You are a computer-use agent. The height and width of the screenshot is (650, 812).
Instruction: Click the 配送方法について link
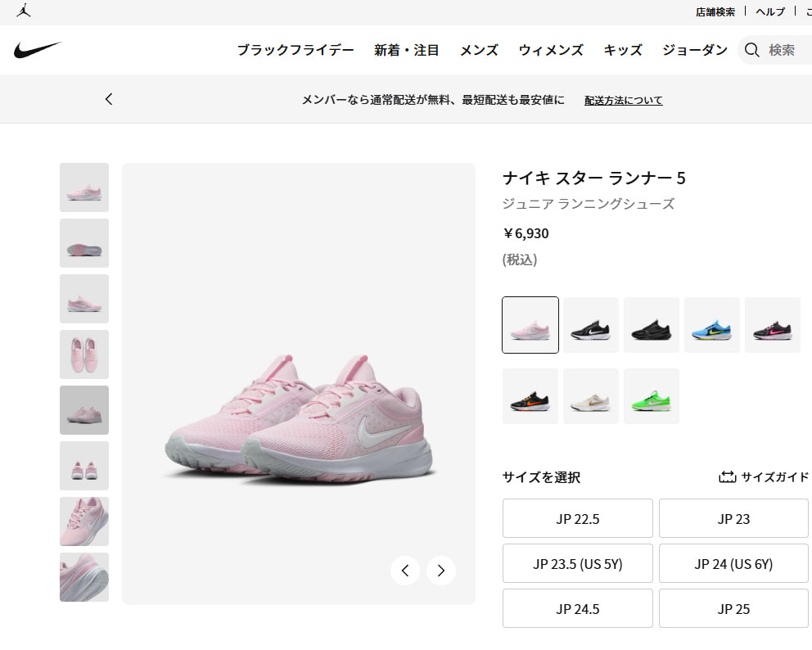coord(624,100)
